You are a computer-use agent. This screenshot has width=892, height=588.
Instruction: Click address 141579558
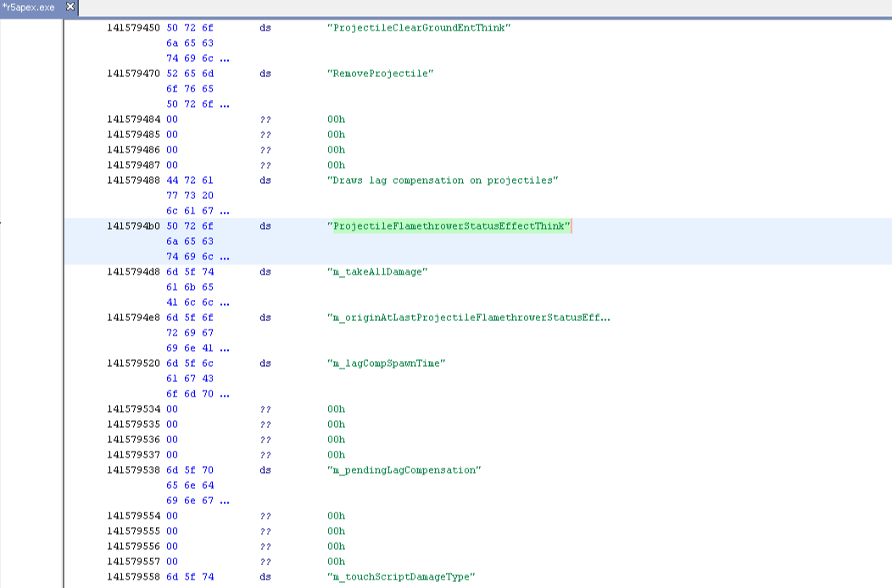point(133,577)
